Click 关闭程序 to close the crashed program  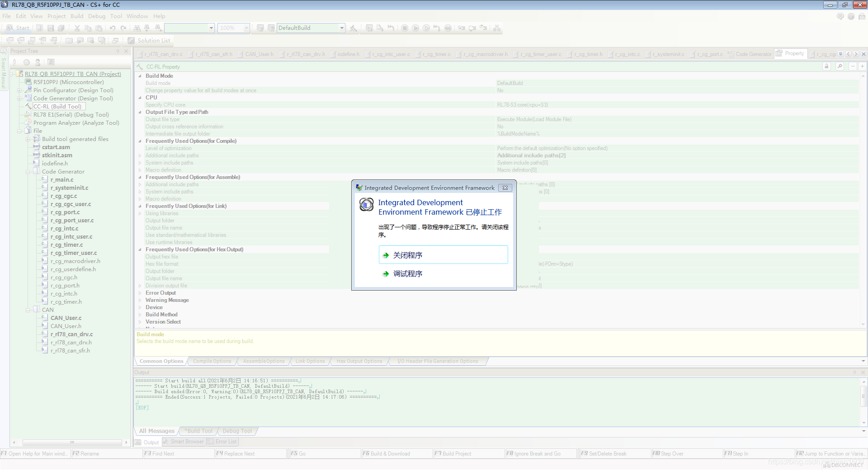443,255
